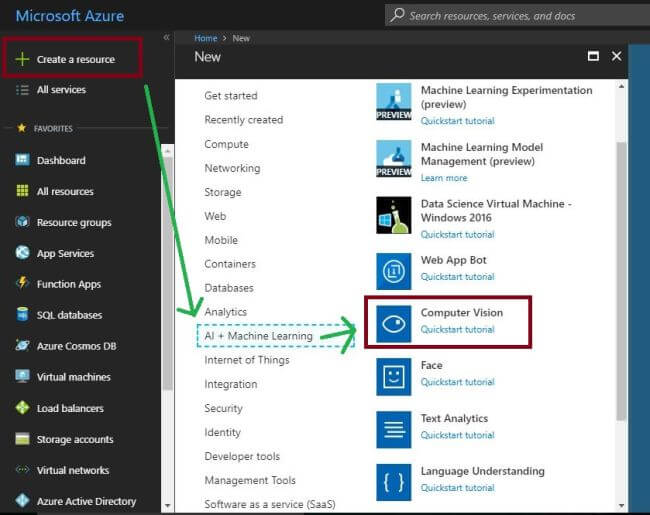Open All services in sidebar
Viewport: 650px width, 515px height.
tap(61, 90)
